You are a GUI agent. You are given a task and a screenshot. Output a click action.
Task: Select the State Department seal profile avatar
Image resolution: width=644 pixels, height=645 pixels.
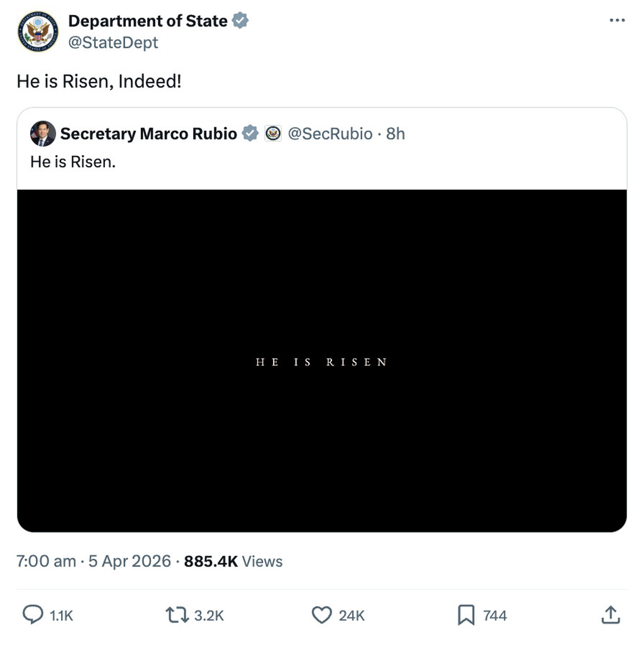37,31
